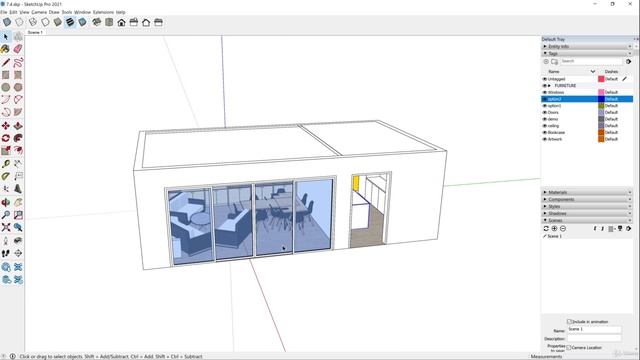Expand the FURNITURE folder tree arrow
Image resolution: width=640 pixels, height=360 pixels.
[549, 86]
